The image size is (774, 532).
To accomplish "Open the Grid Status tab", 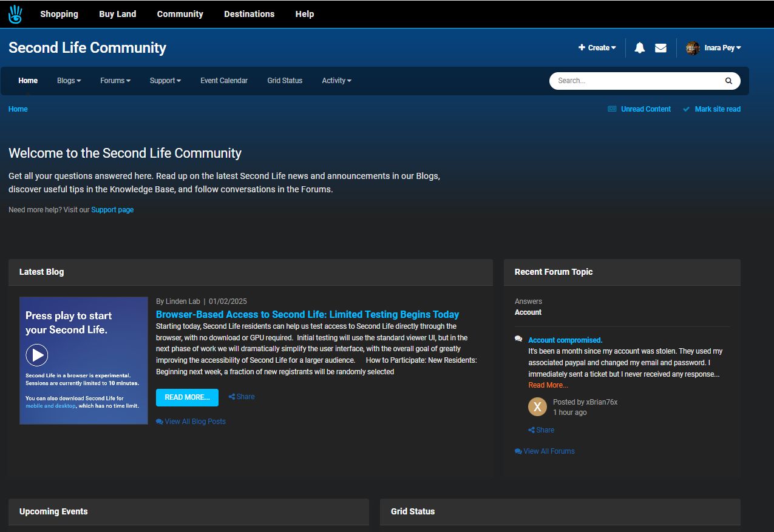I will (x=285, y=81).
